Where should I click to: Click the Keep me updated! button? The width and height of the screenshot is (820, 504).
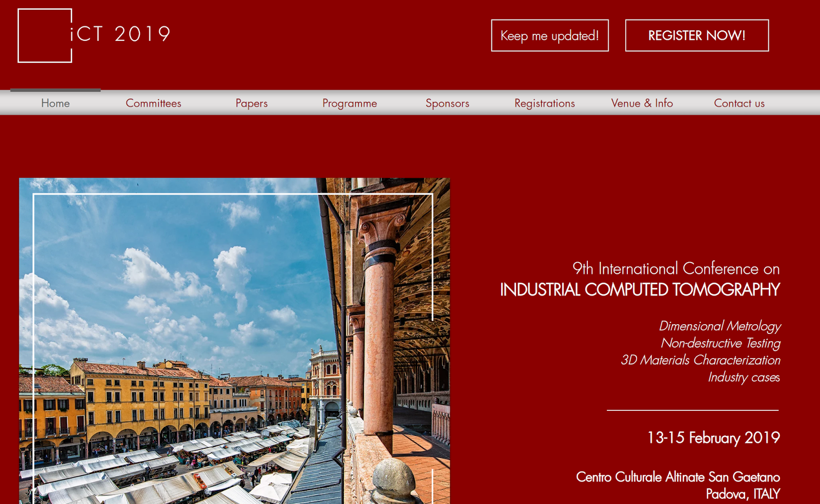click(550, 35)
